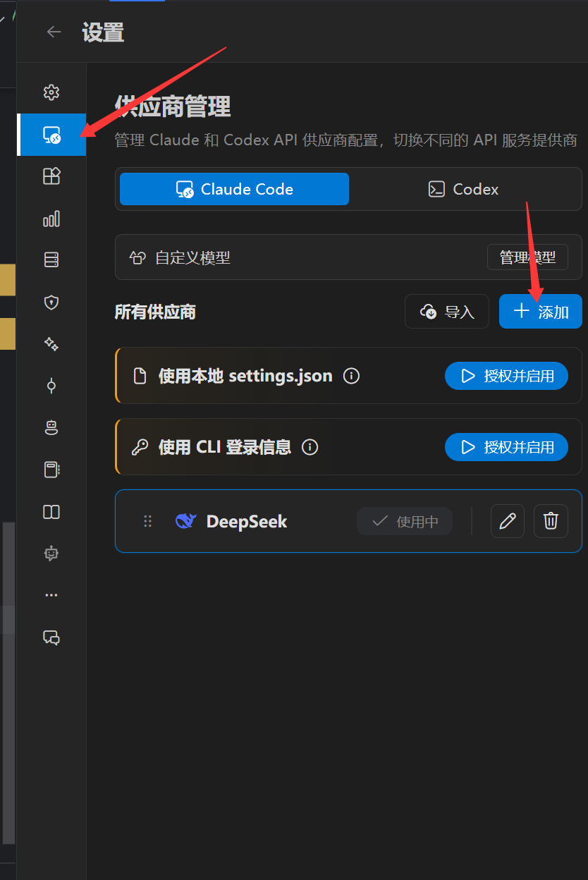Open the robot agent sidebar icon

click(x=51, y=427)
